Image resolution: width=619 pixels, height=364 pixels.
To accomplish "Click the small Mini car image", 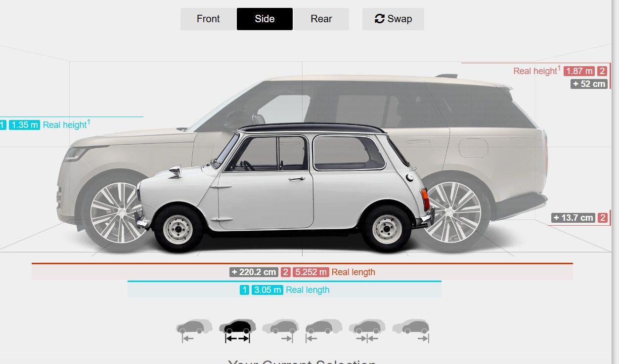I will point(284,188).
